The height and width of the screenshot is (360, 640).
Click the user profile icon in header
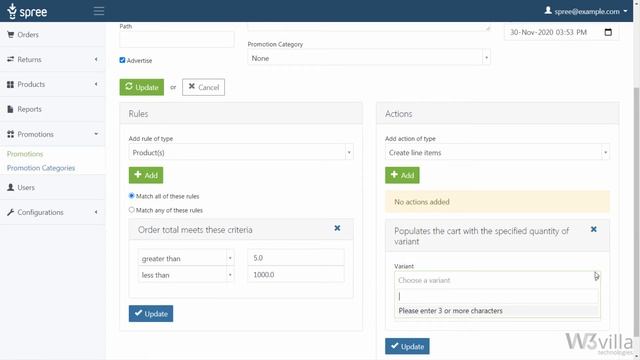coord(548,11)
